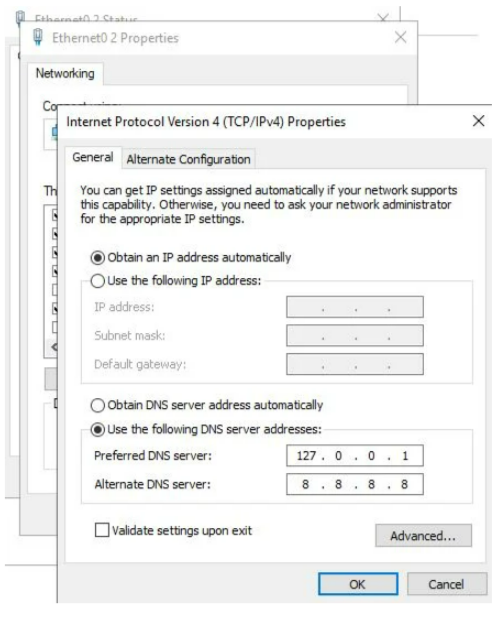Close the IPv4 Properties dialog
Screen dimensions: 501x620
(x=478, y=121)
